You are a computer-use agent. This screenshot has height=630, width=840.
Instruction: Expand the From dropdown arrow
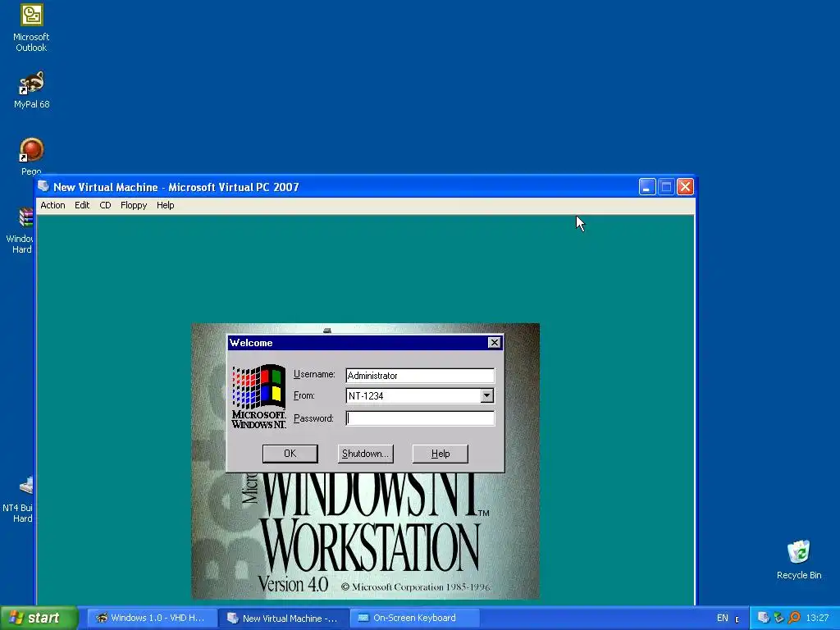click(x=486, y=396)
